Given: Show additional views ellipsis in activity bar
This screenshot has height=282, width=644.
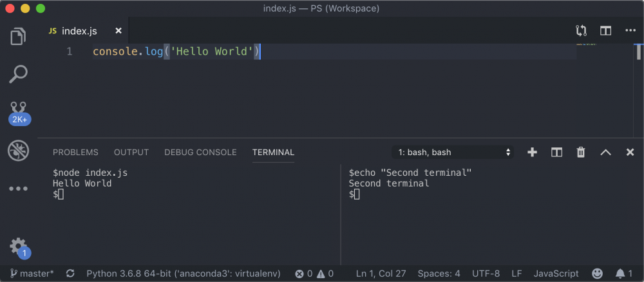Looking at the screenshot, I should click(19, 189).
